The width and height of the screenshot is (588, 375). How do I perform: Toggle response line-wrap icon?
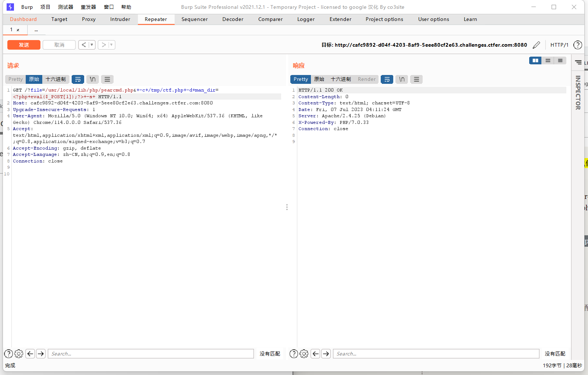pyautogui.click(x=387, y=79)
